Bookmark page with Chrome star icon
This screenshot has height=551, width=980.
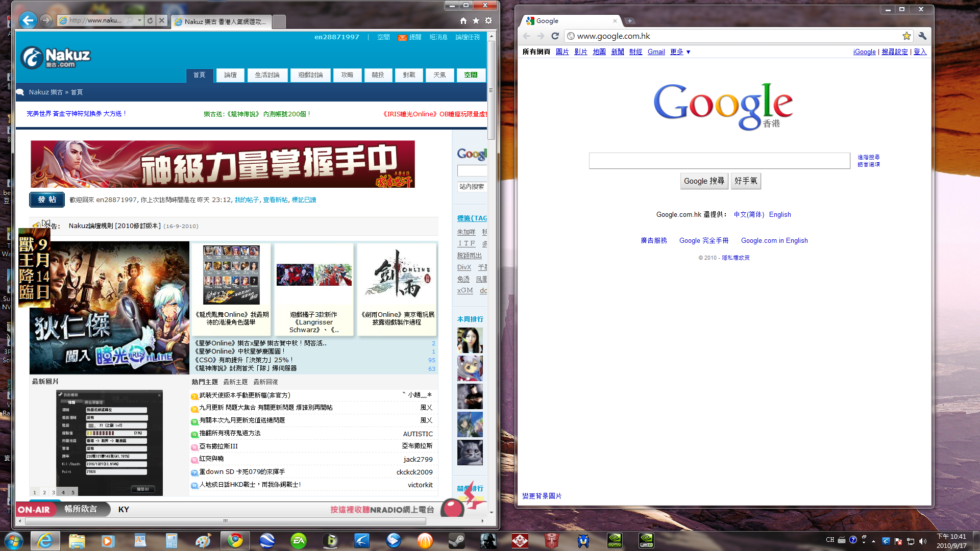[x=906, y=36]
